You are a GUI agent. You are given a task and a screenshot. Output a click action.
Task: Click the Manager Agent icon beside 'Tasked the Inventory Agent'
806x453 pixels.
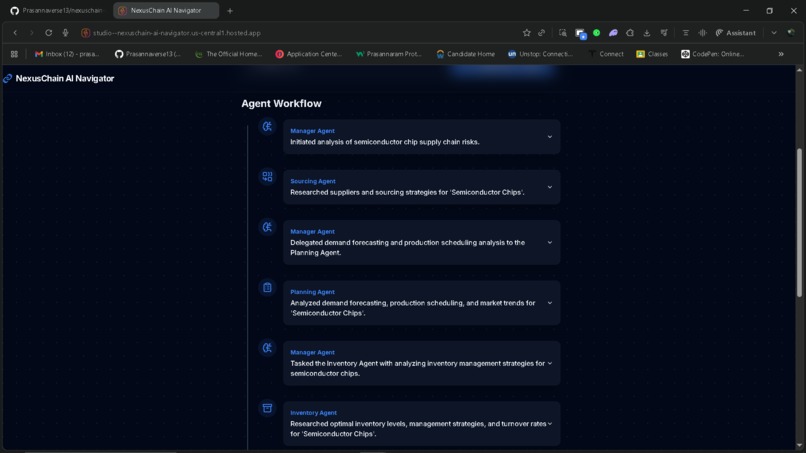tap(267, 348)
